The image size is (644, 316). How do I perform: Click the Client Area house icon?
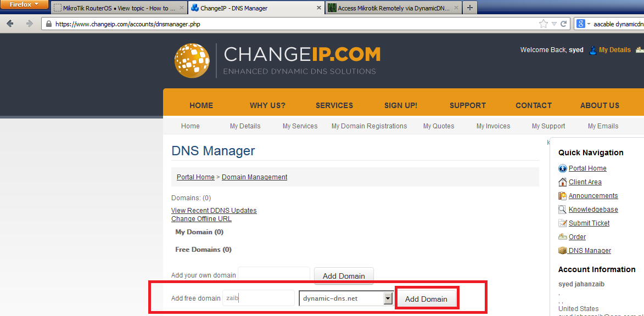click(x=562, y=182)
